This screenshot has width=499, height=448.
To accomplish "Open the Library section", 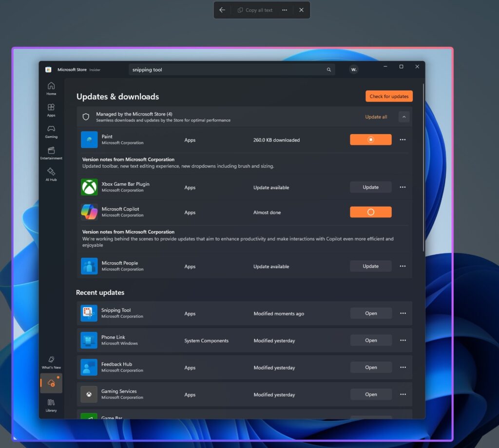I will click(51, 405).
